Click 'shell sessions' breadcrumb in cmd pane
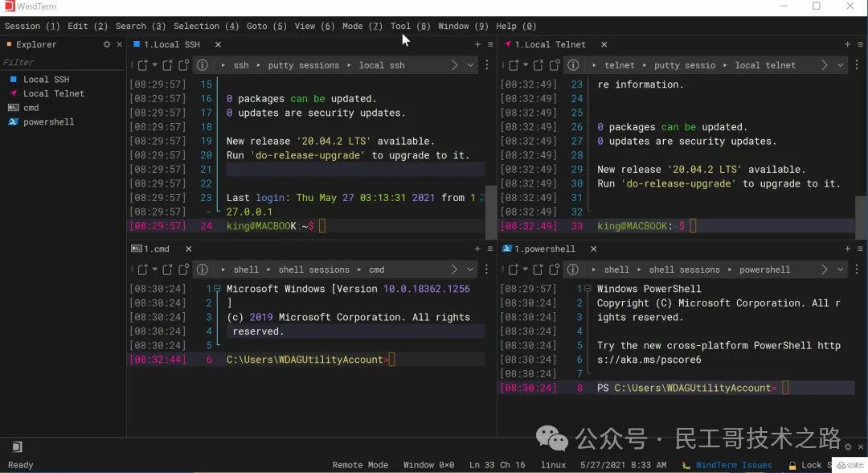The width and height of the screenshot is (868, 473). [x=314, y=269]
